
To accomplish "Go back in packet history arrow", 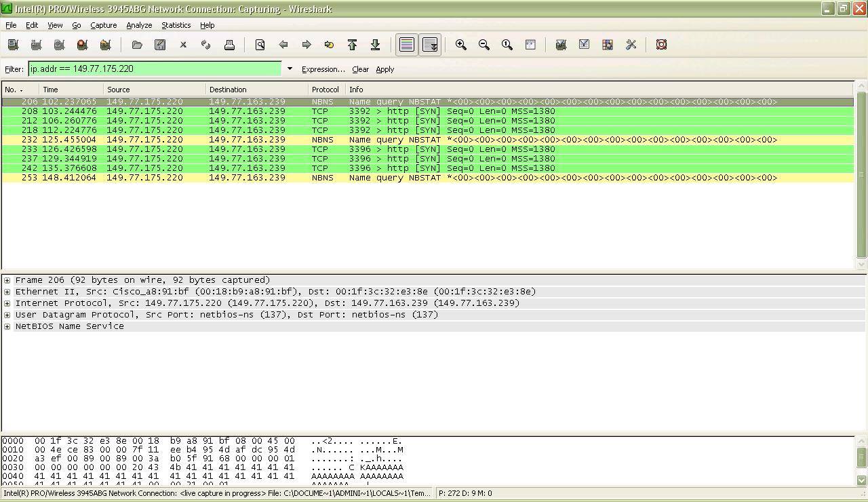I will (x=283, y=45).
